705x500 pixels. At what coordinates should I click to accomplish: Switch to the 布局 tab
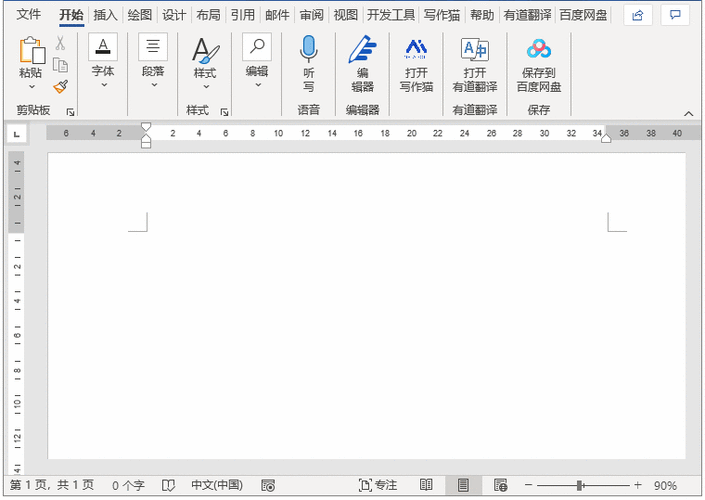[208, 15]
